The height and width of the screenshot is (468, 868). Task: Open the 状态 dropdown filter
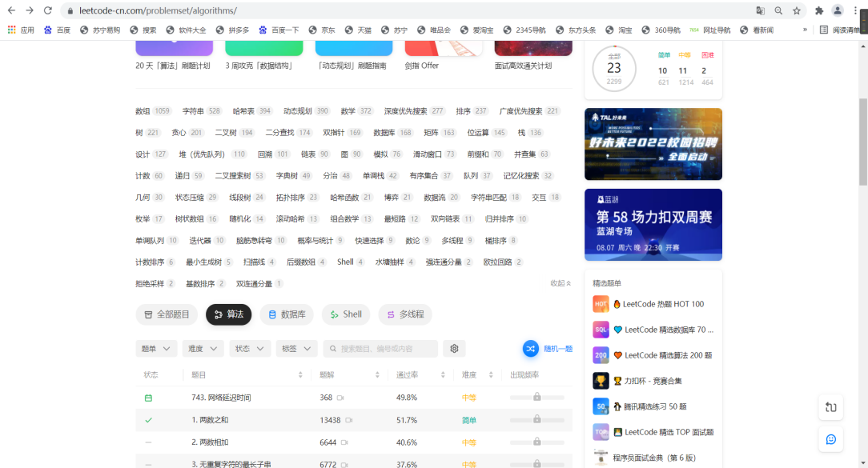pos(250,349)
